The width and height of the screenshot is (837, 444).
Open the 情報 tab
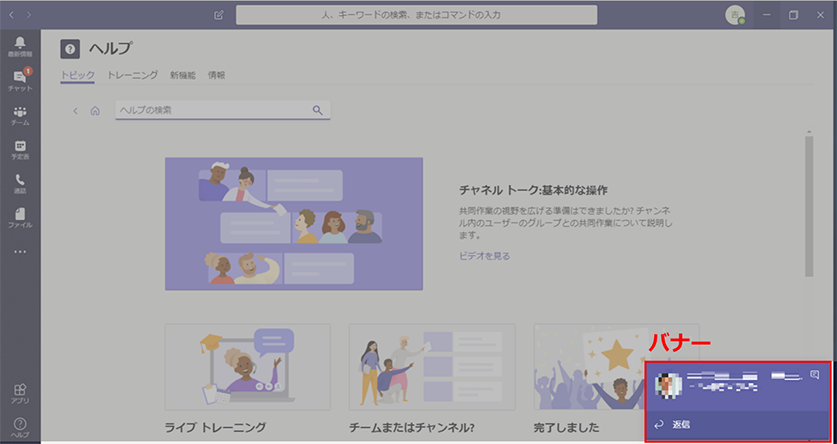click(x=216, y=75)
